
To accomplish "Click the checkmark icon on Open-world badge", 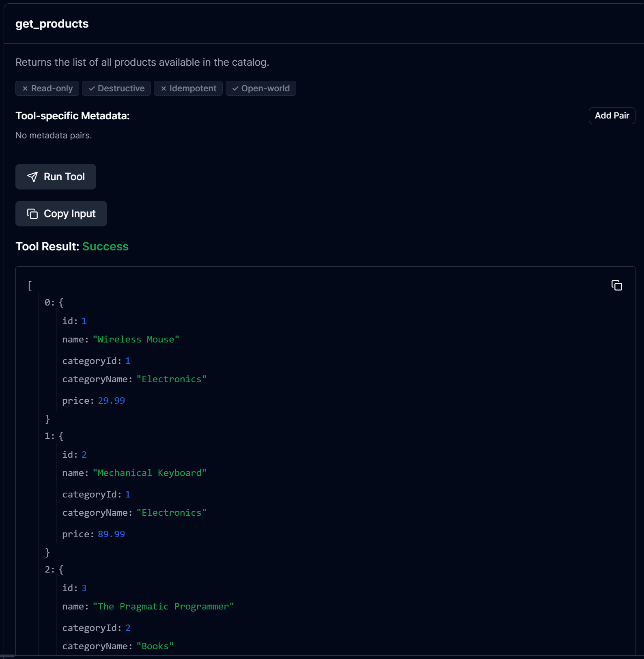I will tap(235, 88).
